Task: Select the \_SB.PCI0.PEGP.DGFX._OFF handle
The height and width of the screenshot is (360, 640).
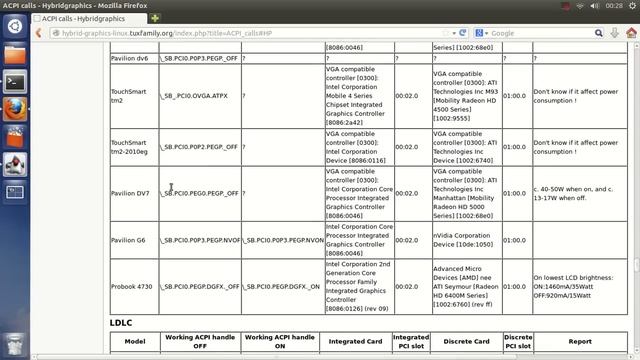Action: point(200,287)
